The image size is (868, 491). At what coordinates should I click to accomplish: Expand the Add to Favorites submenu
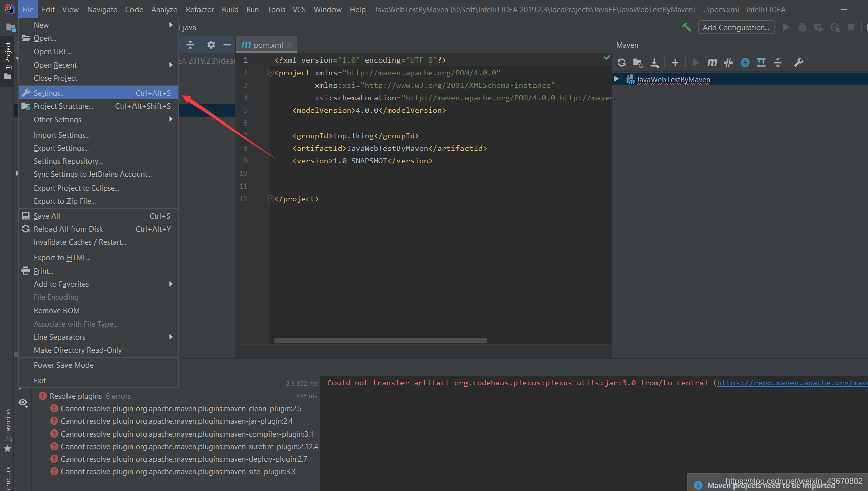pos(98,284)
